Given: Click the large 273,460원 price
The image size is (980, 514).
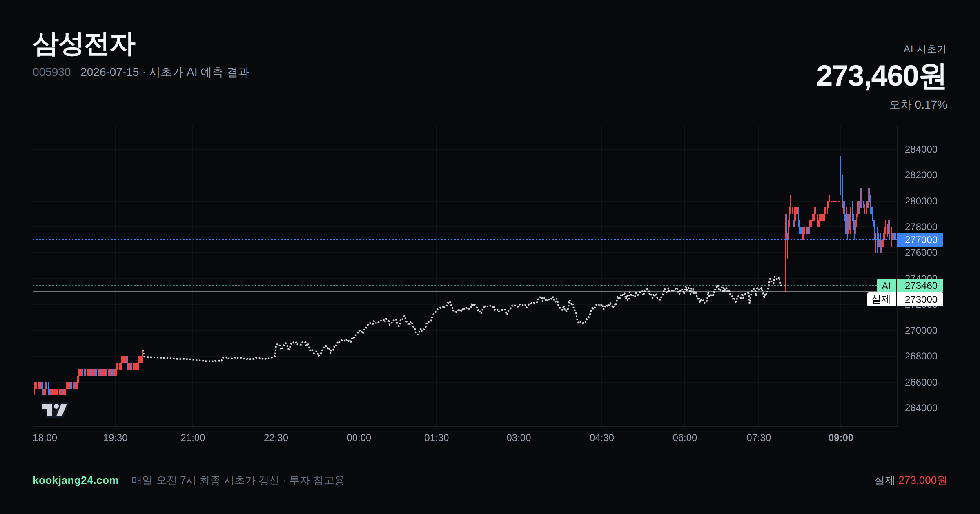Looking at the screenshot, I should pos(881,76).
